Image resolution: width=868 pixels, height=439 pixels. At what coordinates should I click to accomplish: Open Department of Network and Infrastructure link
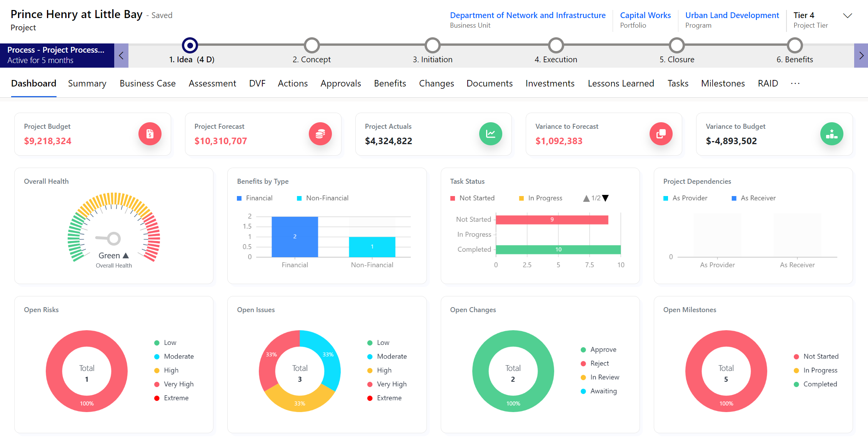pos(528,15)
